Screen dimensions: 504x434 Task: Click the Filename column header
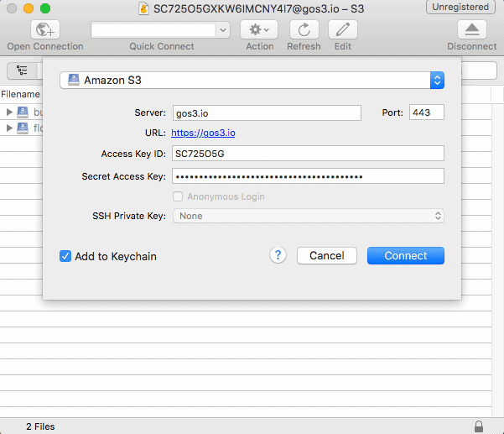coord(21,94)
